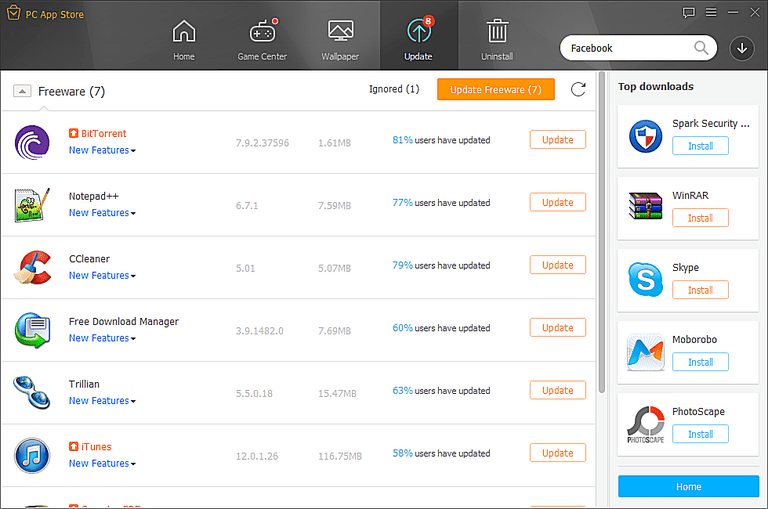
Task: Open the downloads arrow icon
Action: 742,48
